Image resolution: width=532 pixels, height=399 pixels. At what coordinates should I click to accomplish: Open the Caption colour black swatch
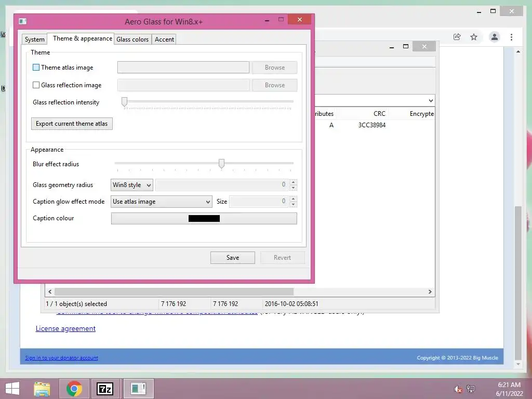(204, 219)
